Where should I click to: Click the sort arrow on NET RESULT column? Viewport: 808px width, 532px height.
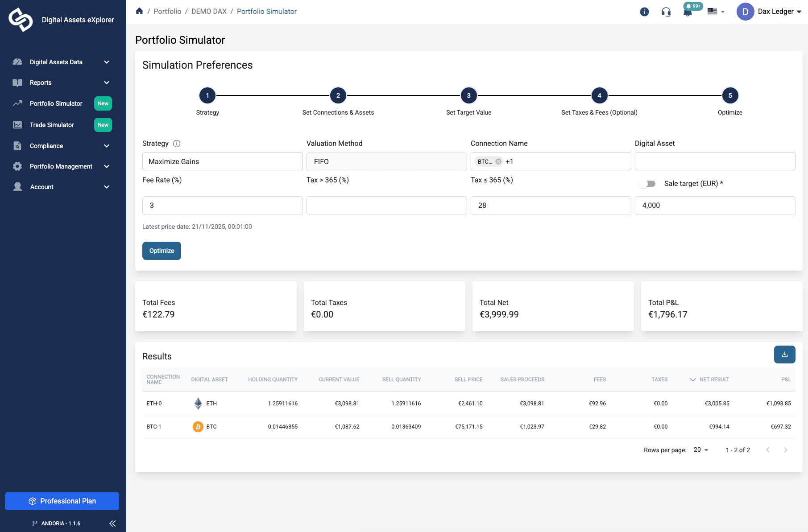point(692,379)
